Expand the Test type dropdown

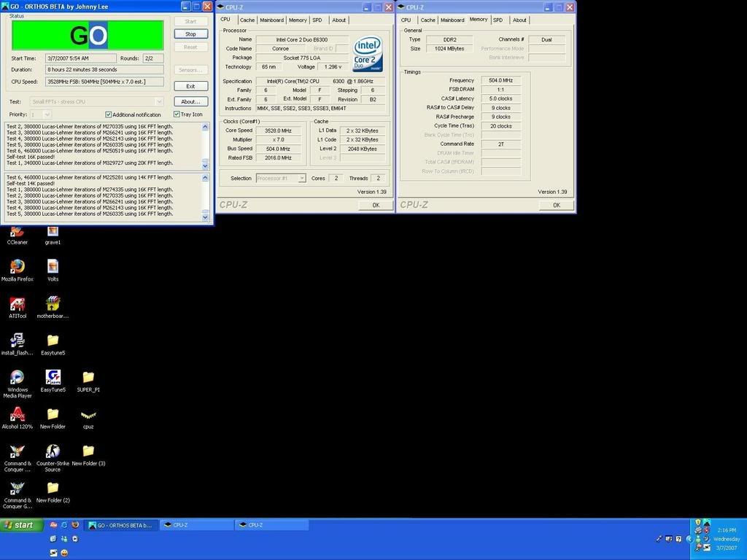(x=158, y=101)
